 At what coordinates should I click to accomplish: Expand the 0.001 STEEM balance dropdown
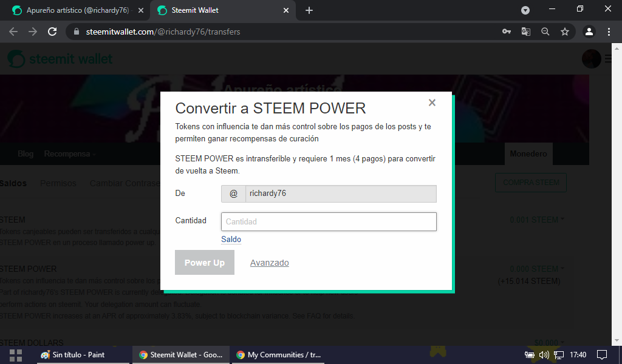pos(537,220)
